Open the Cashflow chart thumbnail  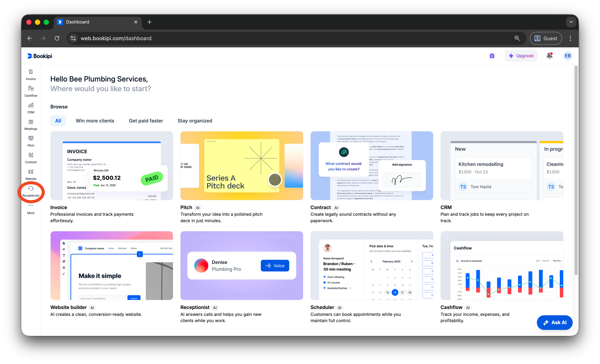[502, 266]
